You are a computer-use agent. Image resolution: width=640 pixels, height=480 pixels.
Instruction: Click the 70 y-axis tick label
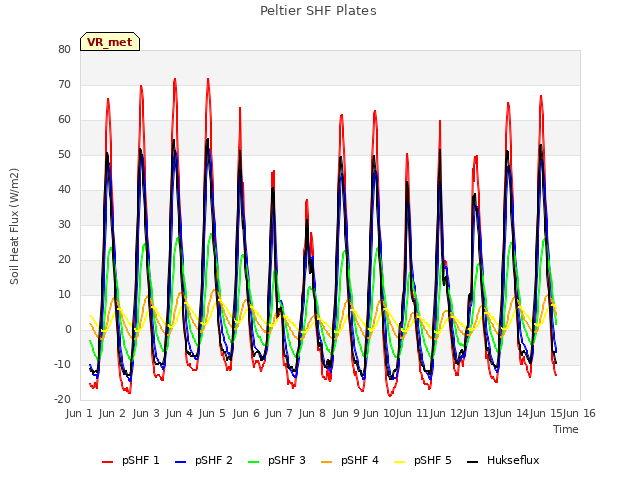coord(64,84)
